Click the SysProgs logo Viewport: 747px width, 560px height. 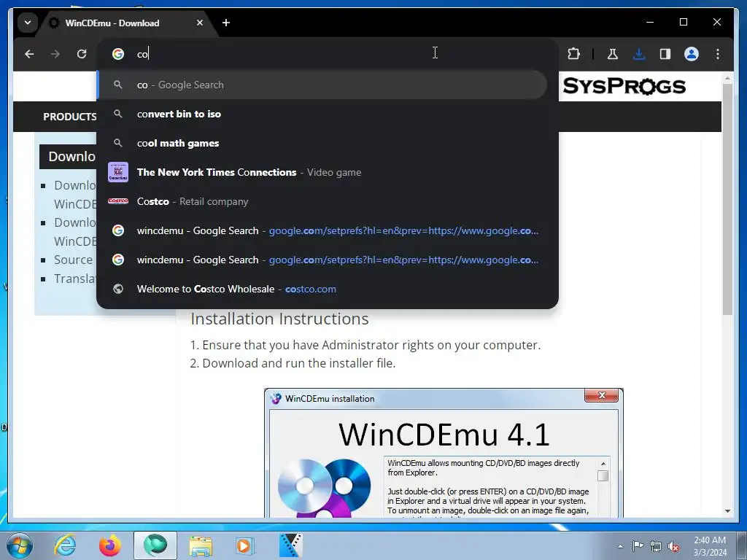click(624, 86)
